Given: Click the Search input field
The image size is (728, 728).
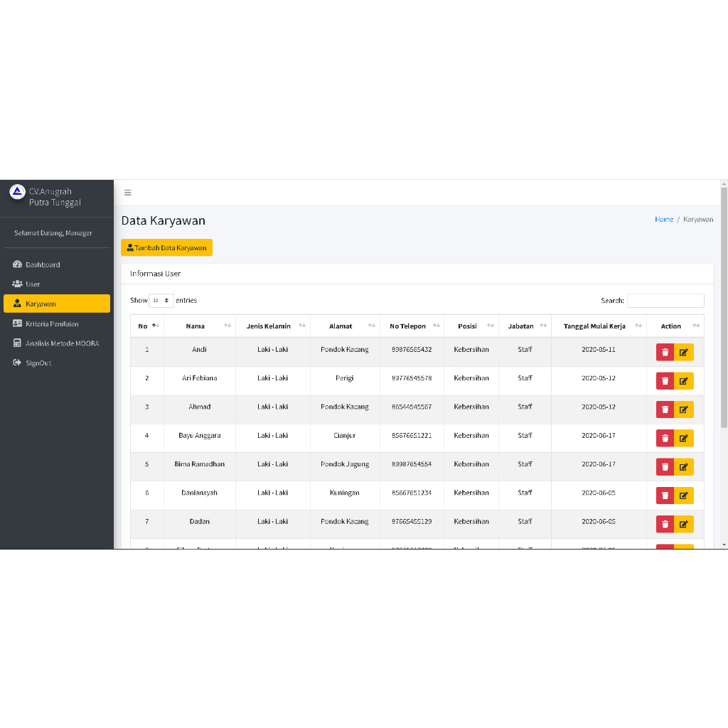Looking at the screenshot, I should point(665,301).
